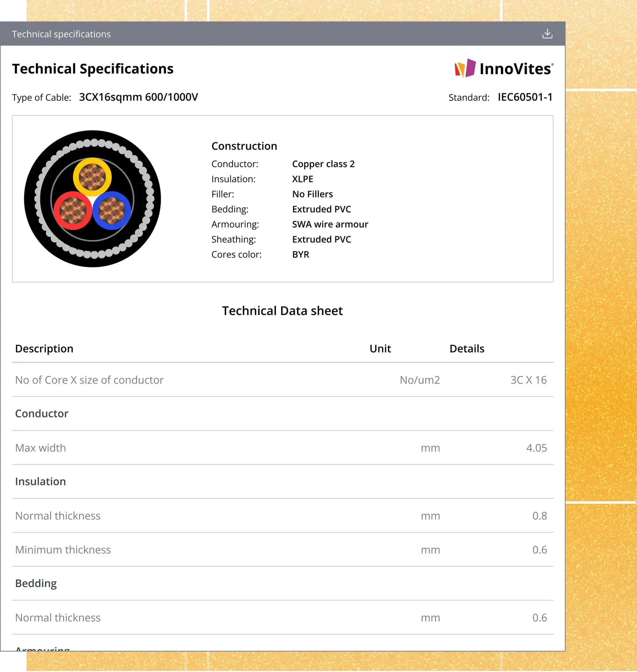Click the SWA wire armour value
Image resolution: width=637 pixels, height=672 pixels.
[x=330, y=224]
